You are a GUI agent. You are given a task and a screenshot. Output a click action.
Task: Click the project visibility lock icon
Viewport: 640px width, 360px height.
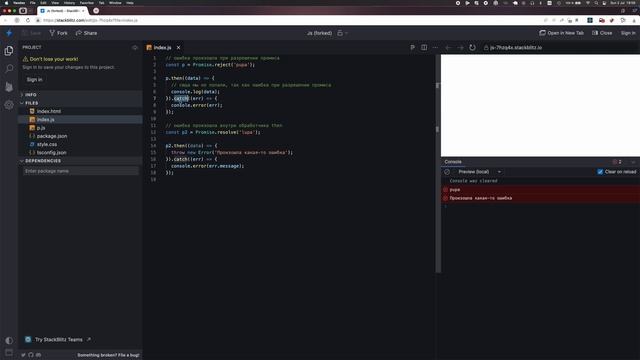click(340, 33)
